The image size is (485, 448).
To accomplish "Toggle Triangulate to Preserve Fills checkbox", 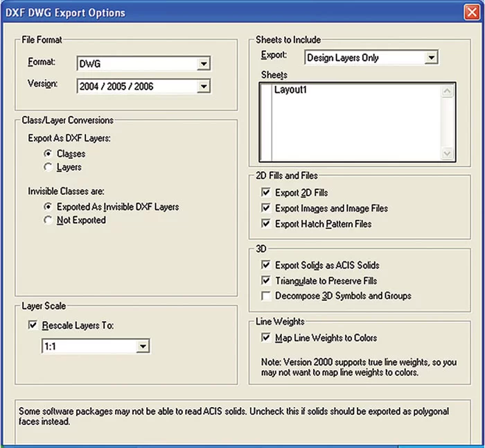I will coord(266,281).
